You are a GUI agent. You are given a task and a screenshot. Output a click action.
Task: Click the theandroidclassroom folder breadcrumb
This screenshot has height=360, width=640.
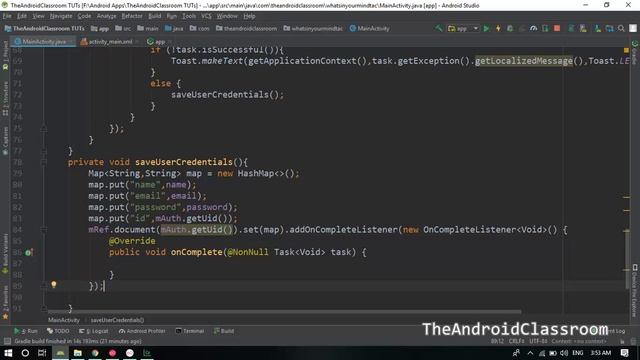(246, 29)
